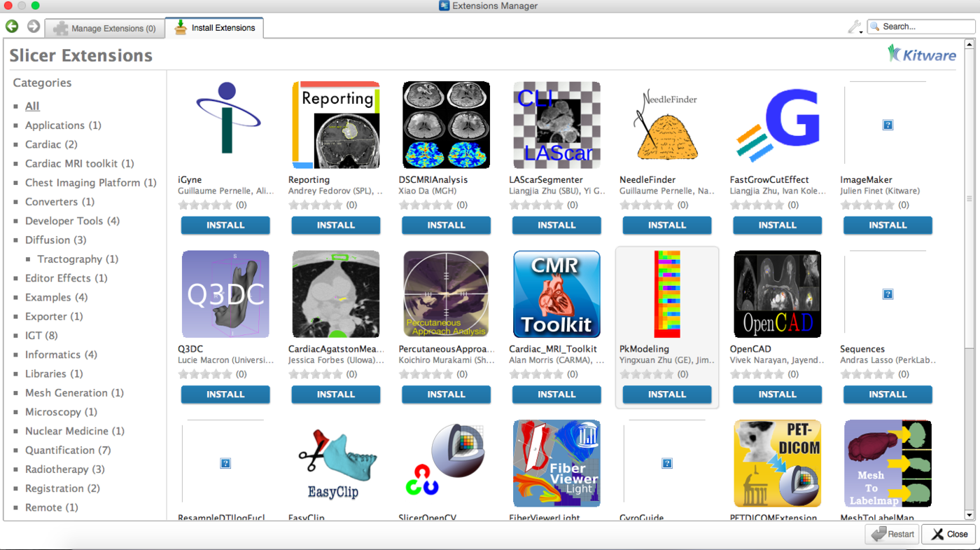Screen dimensions: 980x550
Task: Rate the DSCMRIAnalysis extension five stars
Action: coord(448,205)
